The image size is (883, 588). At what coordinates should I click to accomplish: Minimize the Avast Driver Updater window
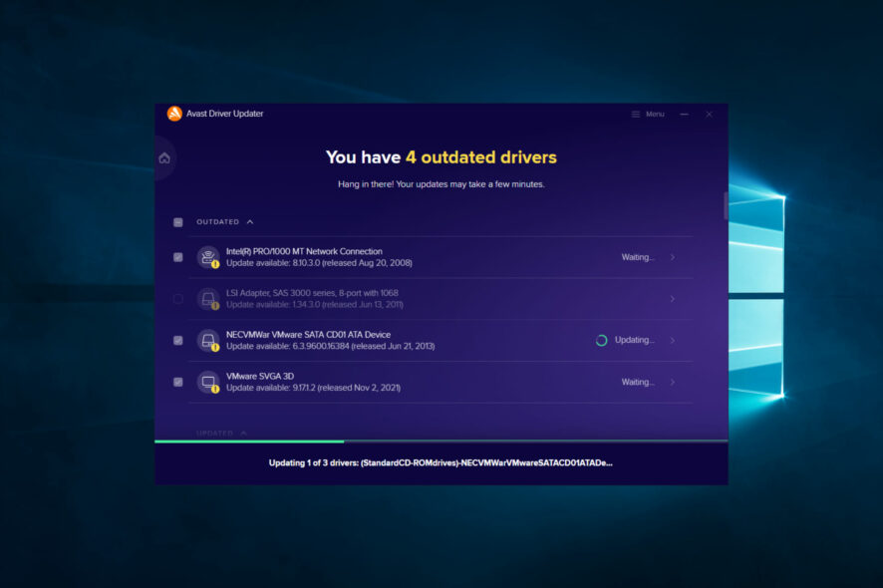pyautogui.click(x=685, y=114)
